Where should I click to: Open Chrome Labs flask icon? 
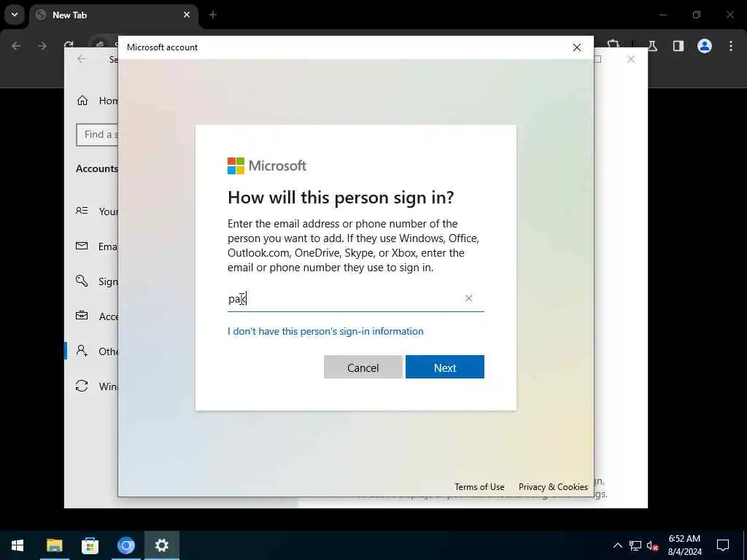653,46
